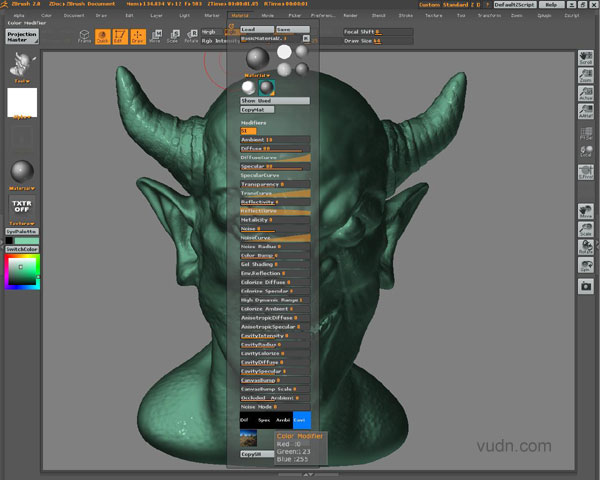Click the Spec color modifier swatch

coord(266,420)
